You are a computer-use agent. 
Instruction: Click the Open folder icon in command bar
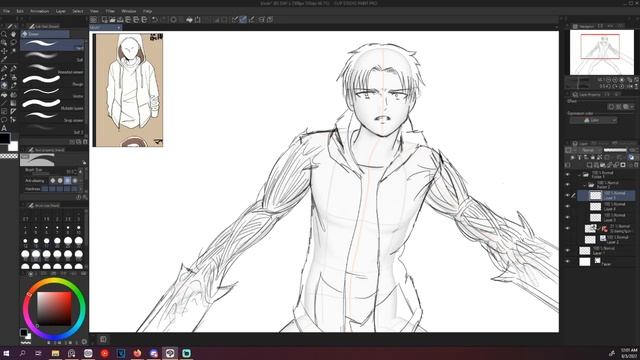[x=112, y=20]
